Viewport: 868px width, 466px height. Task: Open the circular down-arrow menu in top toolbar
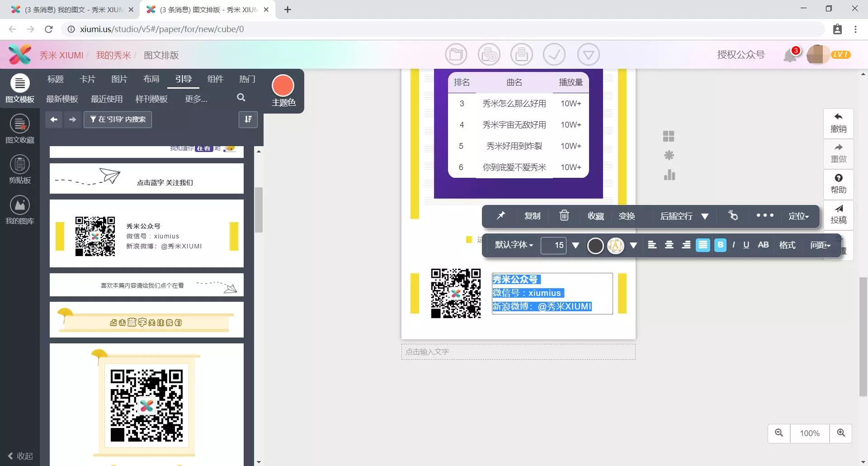click(588, 55)
